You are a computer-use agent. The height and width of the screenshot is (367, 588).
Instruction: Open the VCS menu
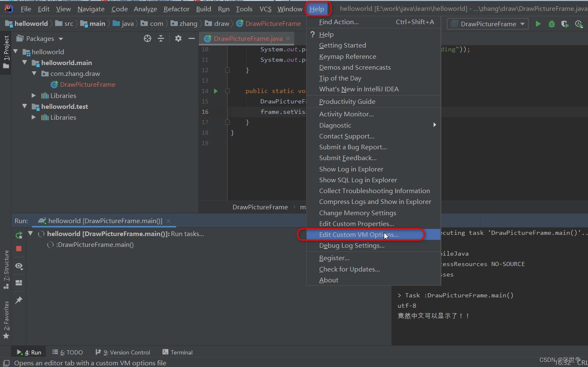(x=265, y=9)
